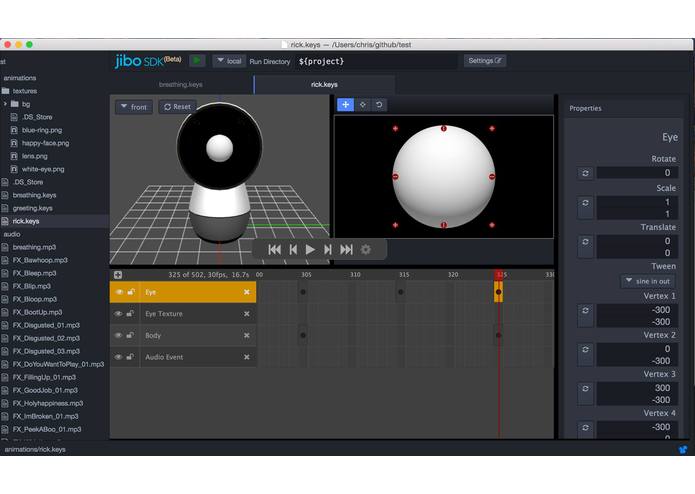Open playback settings gear
The image size is (695, 494).
[366, 249]
